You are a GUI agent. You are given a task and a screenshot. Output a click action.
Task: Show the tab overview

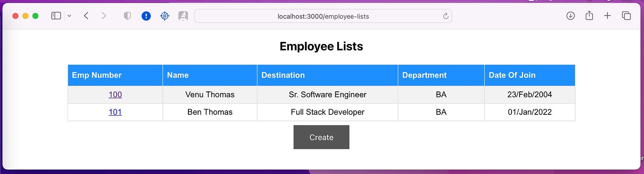[x=626, y=16]
